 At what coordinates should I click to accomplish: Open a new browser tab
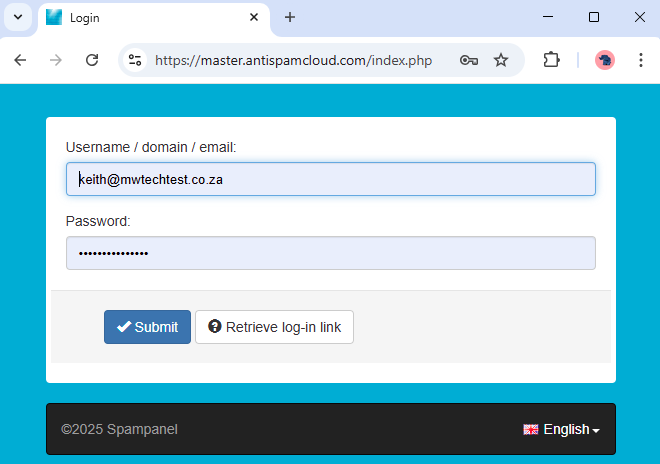[290, 17]
